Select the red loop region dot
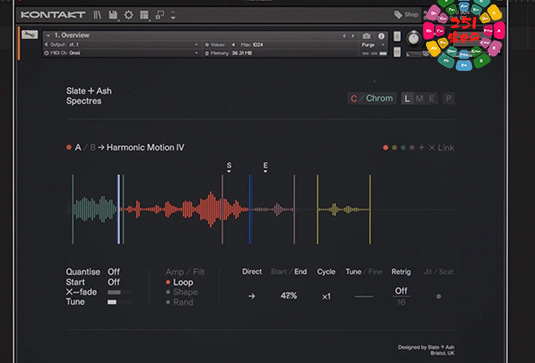The height and width of the screenshot is (363, 535). coord(386,148)
